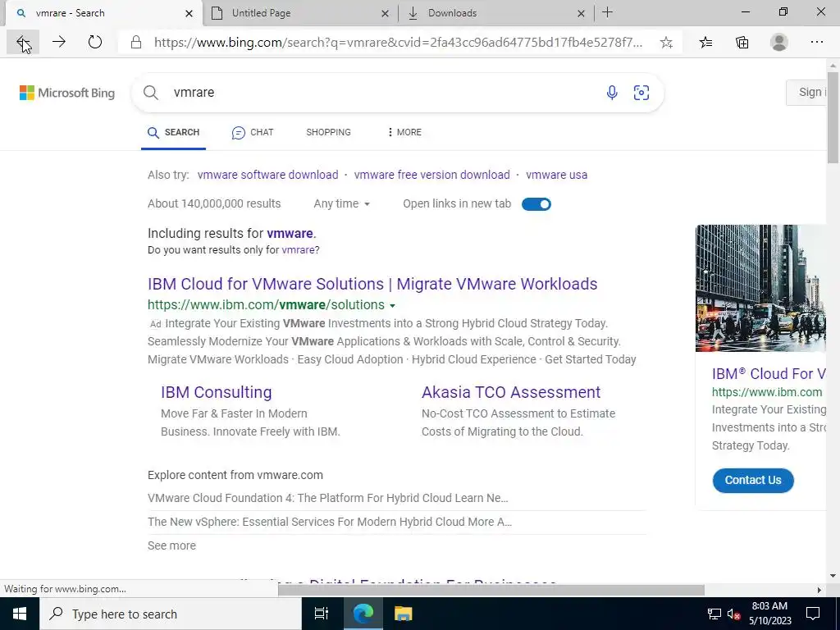Click the vertical scrollbar thumb

point(833,119)
